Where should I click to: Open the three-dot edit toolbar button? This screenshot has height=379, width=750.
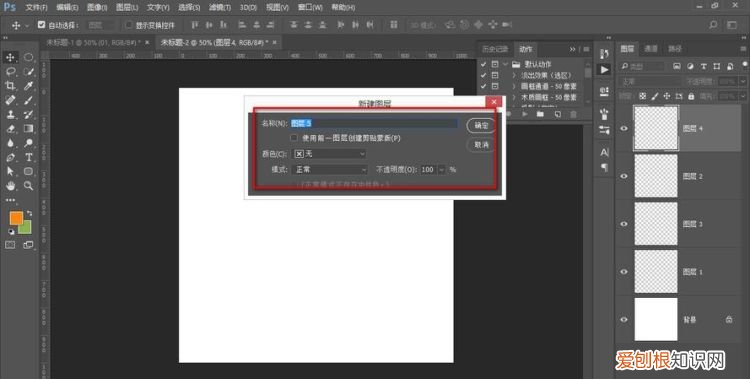tap(10, 200)
